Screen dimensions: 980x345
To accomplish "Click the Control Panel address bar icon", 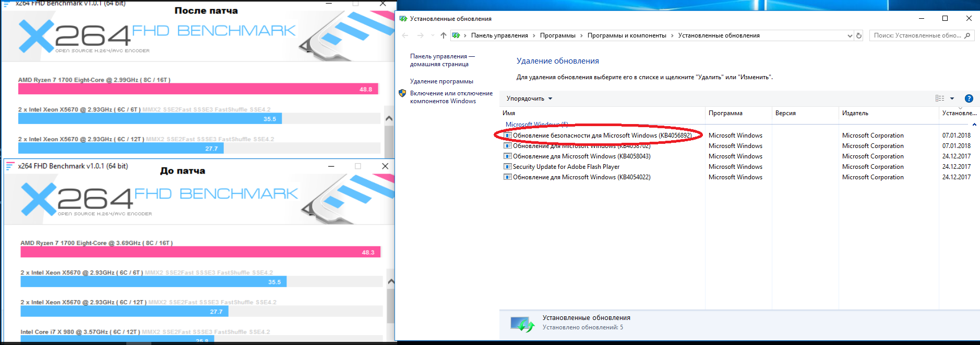I will click(x=456, y=35).
